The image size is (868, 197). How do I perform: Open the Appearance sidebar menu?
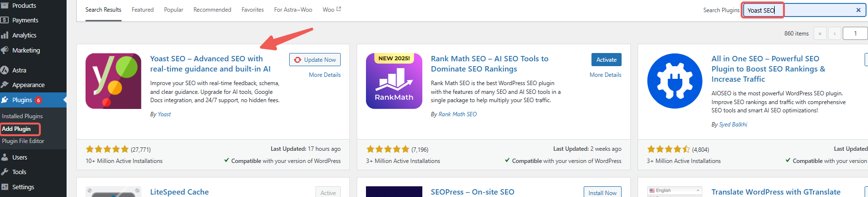(28, 85)
